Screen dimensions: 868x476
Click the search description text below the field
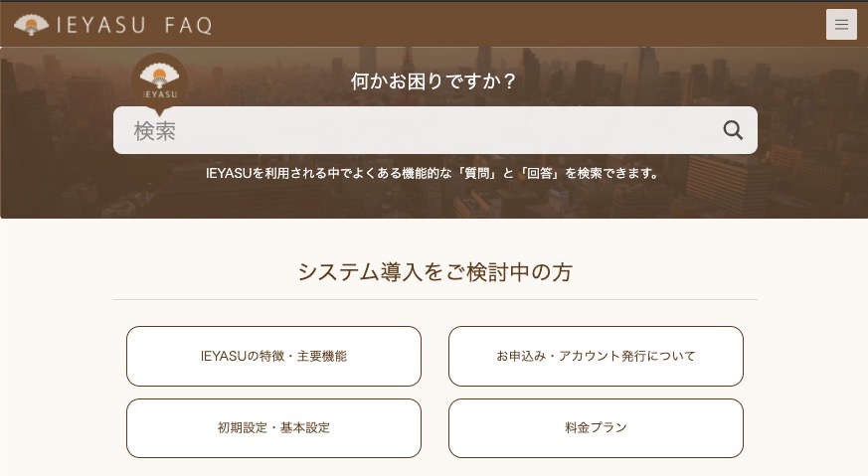pyautogui.click(x=434, y=173)
